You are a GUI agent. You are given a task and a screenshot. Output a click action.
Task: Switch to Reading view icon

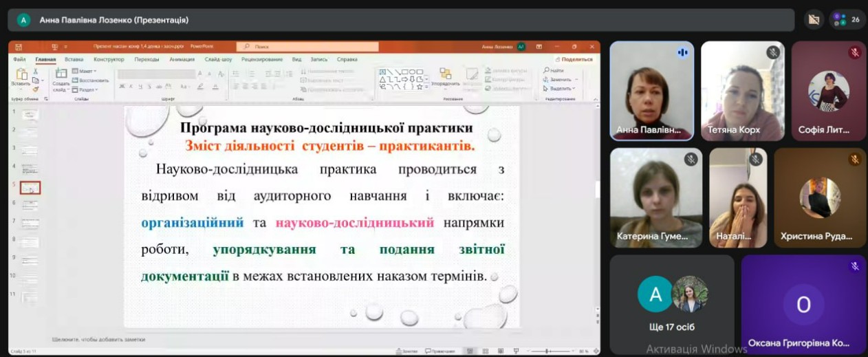pyautogui.click(x=500, y=351)
